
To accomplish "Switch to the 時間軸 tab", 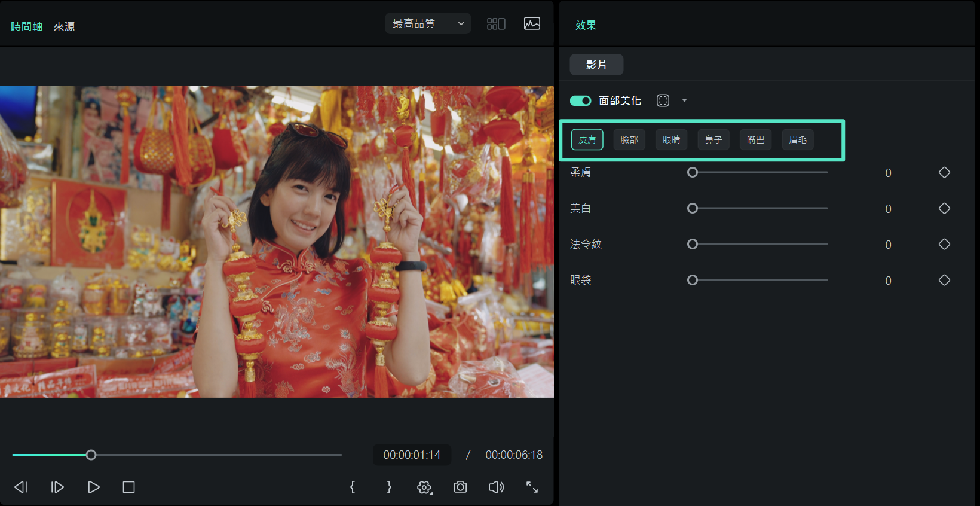I will point(26,26).
